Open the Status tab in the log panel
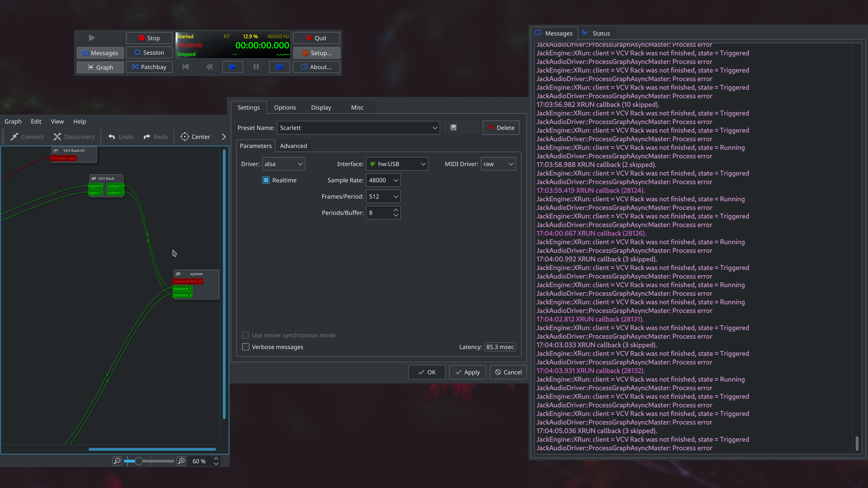This screenshot has width=868, height=488. (596, 33)
